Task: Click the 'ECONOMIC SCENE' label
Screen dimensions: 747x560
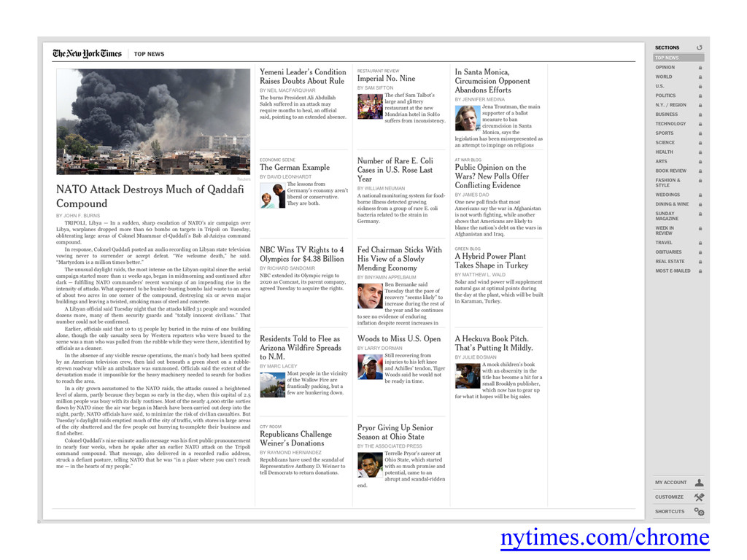Action: [277, 160]
